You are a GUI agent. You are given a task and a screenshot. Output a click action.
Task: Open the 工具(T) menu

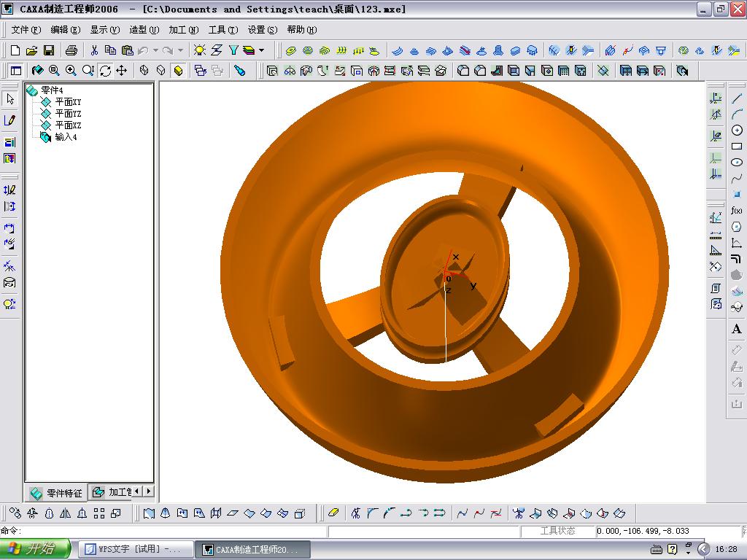tap(223, 29)
